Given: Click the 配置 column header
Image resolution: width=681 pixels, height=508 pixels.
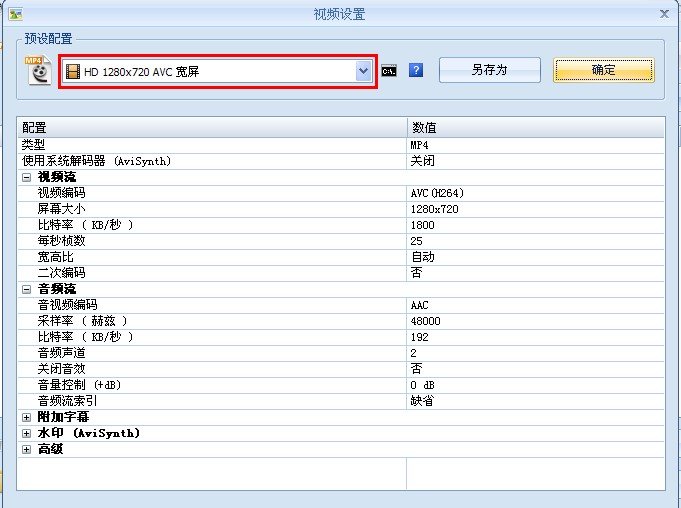Looking at the screenshot, I should (x=212, y=127).
